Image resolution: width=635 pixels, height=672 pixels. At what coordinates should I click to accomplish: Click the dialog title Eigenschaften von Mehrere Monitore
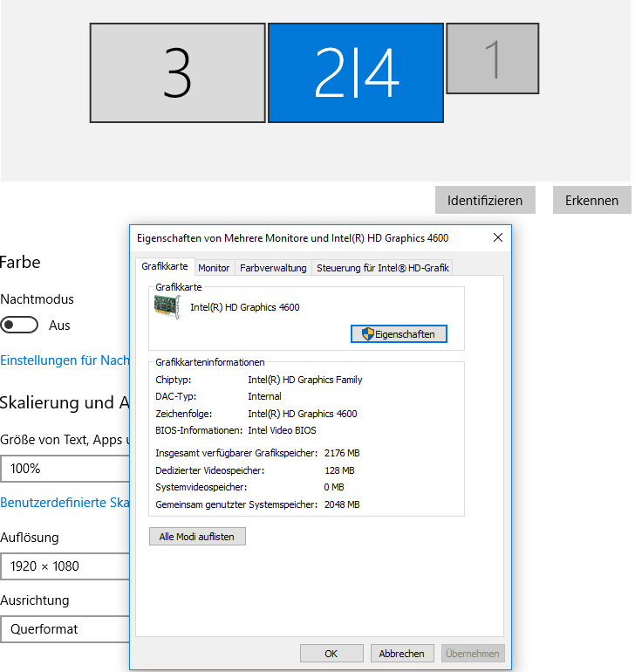tap(293, 238)
